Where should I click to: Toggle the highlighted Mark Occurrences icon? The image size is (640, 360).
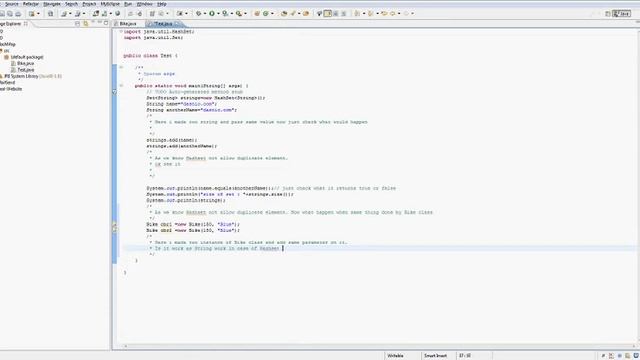327,13
